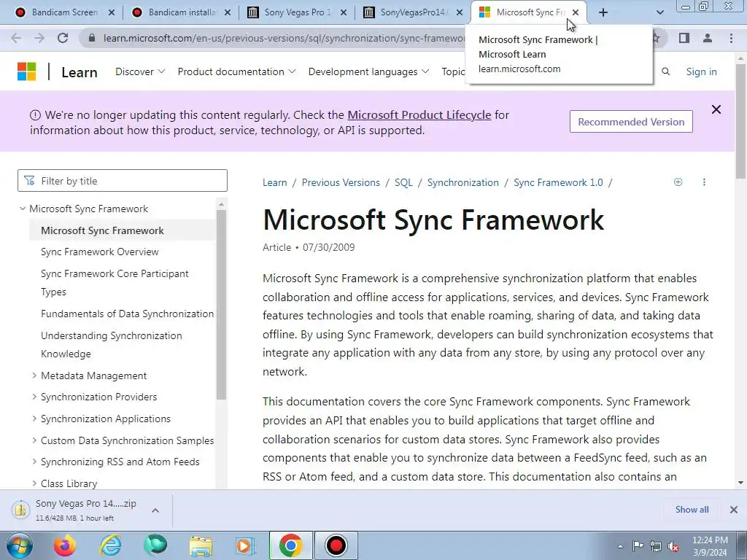Launch Firefox from the taskbar
The image size is (747, 560).
[65, 545]
